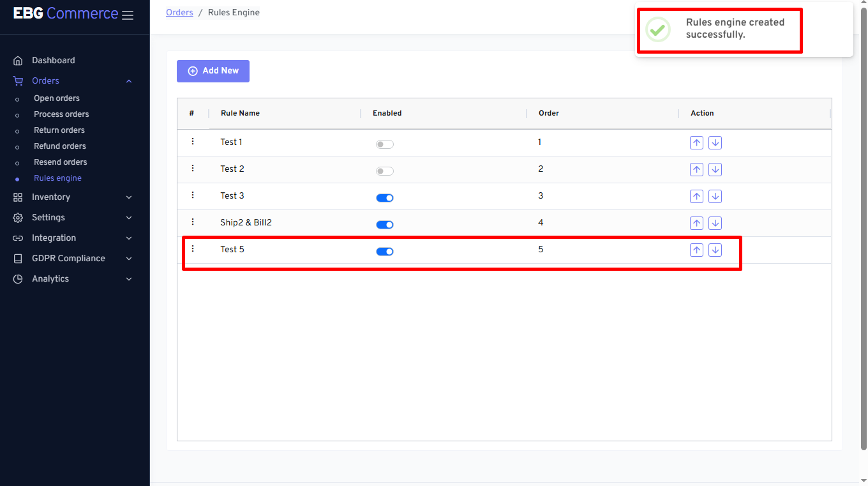868x486 pixels.
Task: Click the Rule Name column header
Action: pos(240,113)
